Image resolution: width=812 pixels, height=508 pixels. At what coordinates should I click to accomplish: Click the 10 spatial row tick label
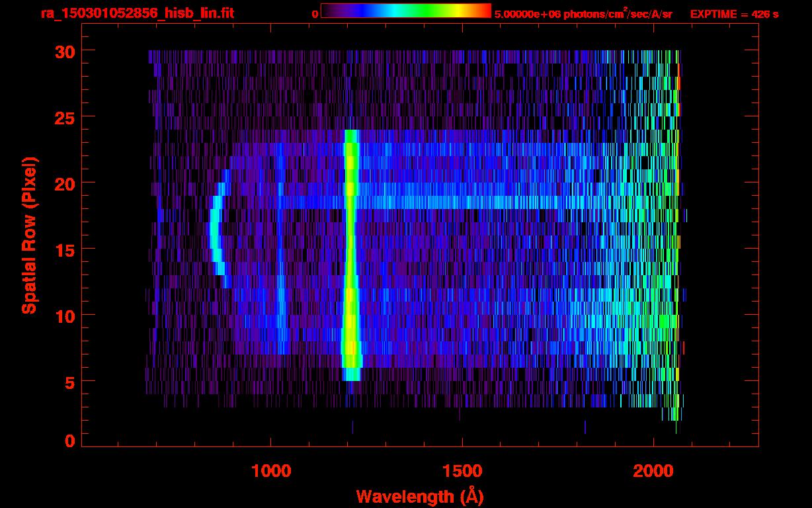[x=64, y=316]
